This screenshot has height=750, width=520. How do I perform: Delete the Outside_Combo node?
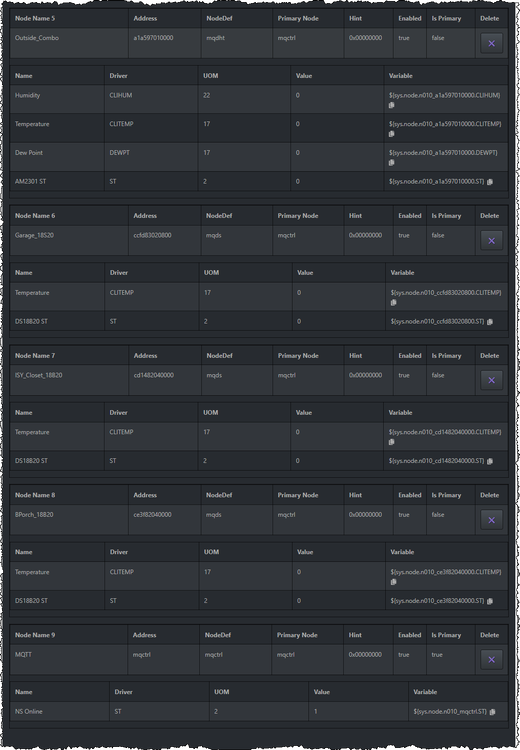click(x=491, y=43)
